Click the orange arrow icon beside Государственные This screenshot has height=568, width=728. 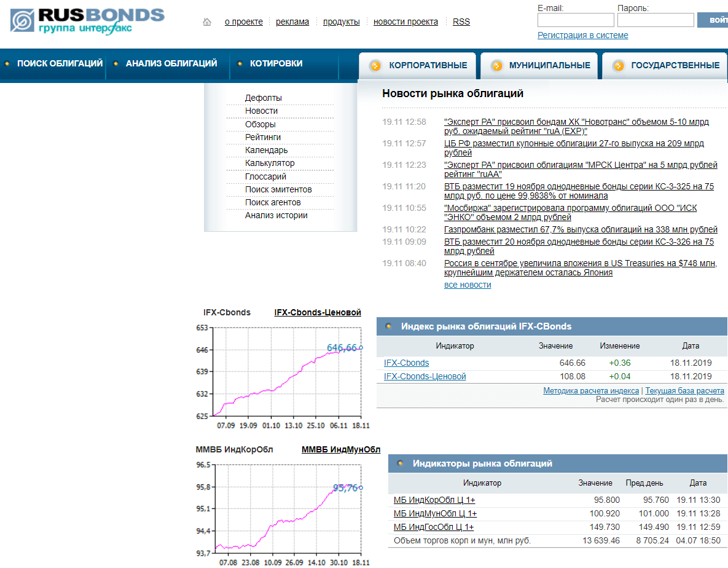pyautogui.click(x=618, y=66)
